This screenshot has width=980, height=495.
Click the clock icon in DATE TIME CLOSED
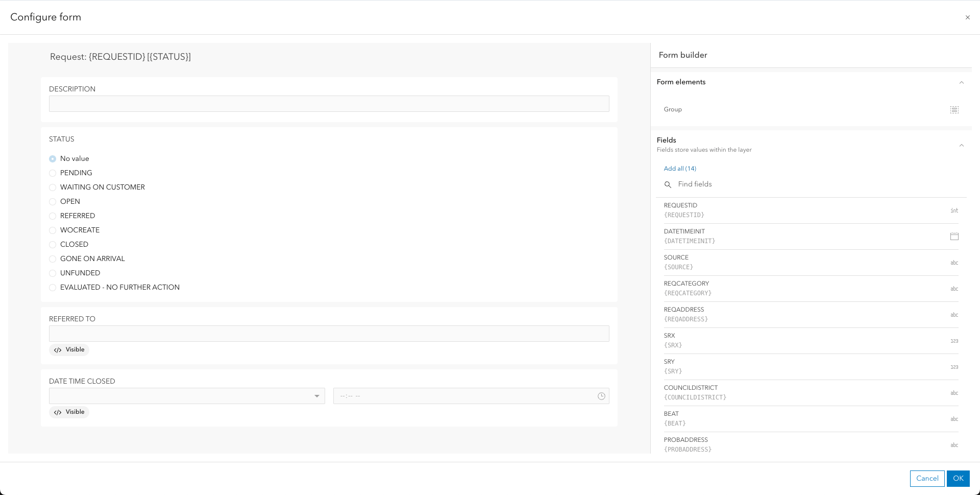pos(601,395)
